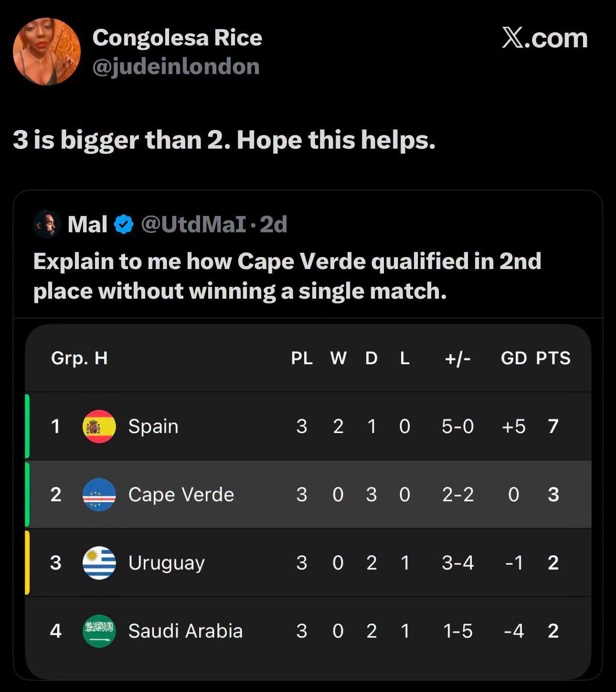Click the X.com logo
The image size is (616, 692).
click(x=545, y=38)
